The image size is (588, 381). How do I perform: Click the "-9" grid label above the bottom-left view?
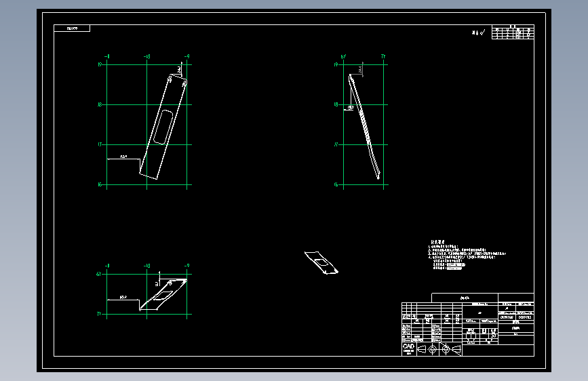point(187,266)
